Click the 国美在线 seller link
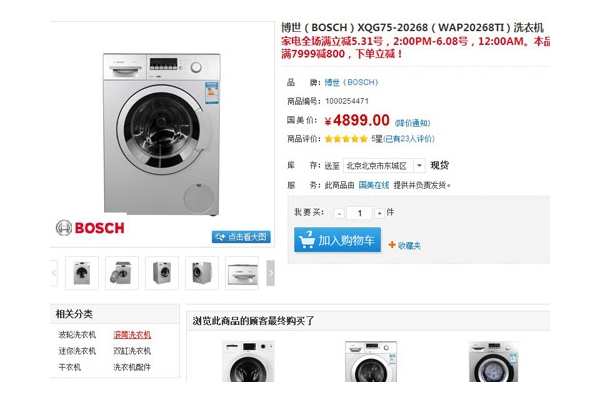This screenshot has height=400, width=600. pos(374,185)
